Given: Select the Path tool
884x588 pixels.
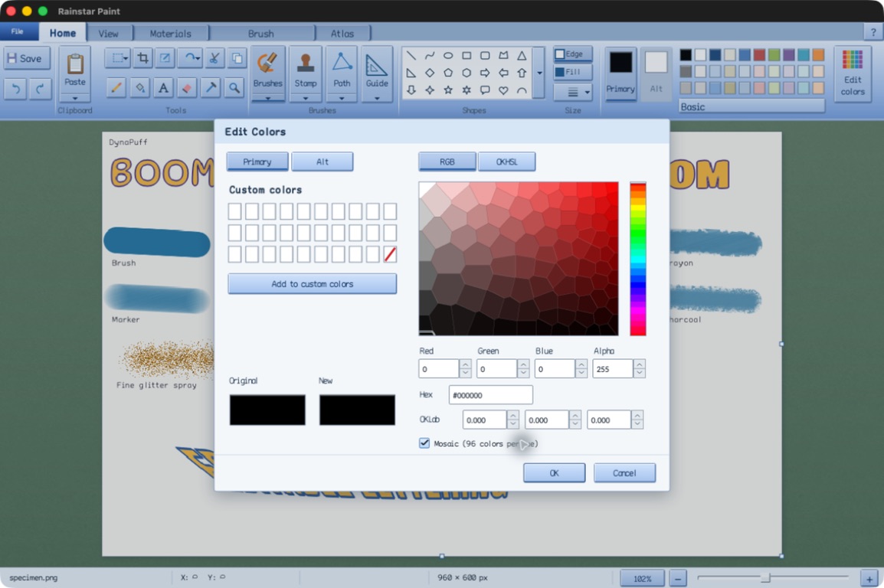Looking at the screenshot, I should [342, 69].
